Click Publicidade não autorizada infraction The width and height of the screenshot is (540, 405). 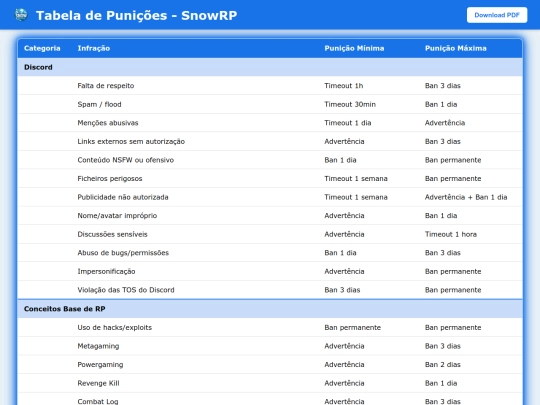(123, 197)
